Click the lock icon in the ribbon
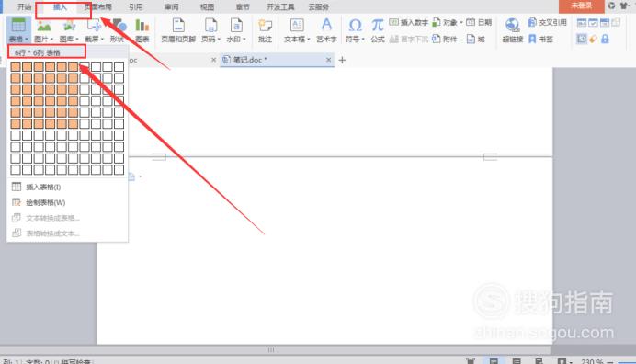The image size is (636, 364). point(605,39)
